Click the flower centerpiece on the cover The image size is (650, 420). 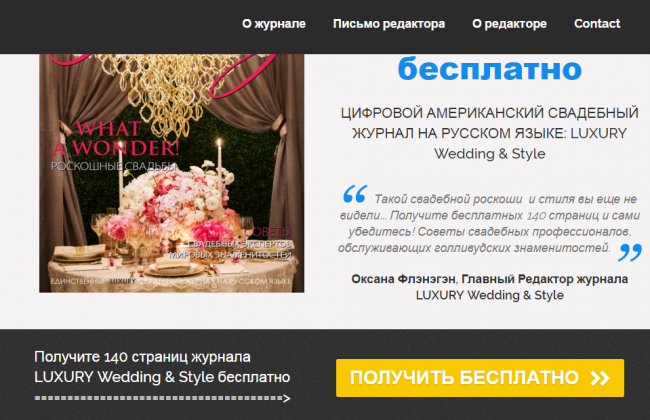click(174, 203)
